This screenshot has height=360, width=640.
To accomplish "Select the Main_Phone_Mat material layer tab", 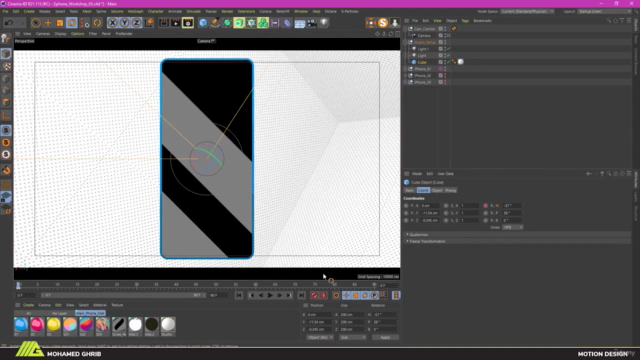I will point(90,313).
